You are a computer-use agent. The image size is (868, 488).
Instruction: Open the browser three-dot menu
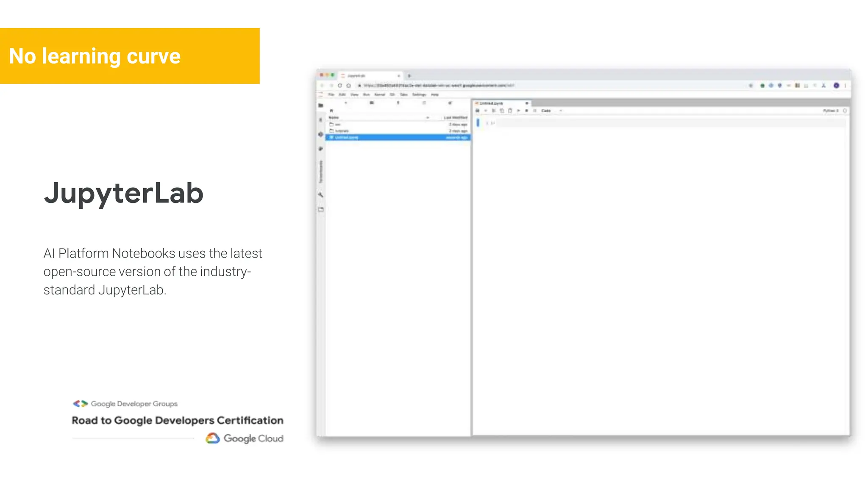tap(845, 86)
